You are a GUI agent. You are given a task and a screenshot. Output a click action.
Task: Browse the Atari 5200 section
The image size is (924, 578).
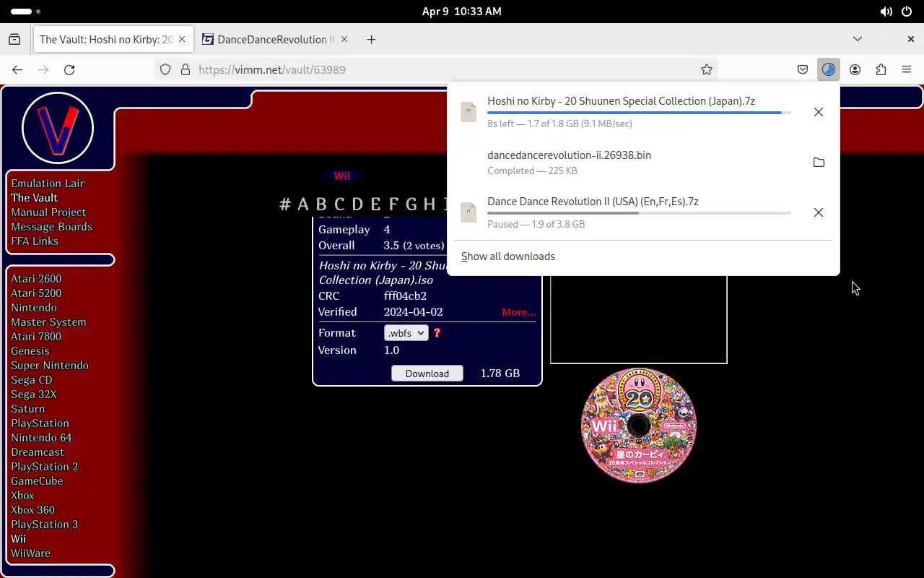36,293
